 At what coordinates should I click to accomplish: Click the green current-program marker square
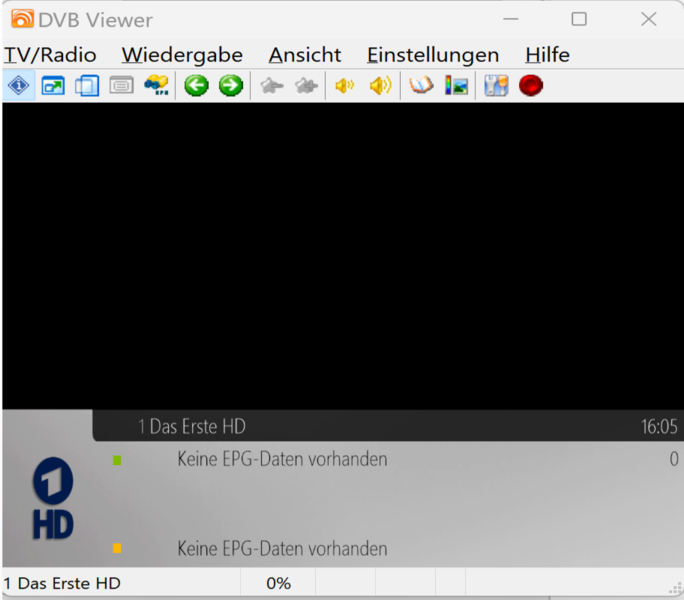[117, 460]
